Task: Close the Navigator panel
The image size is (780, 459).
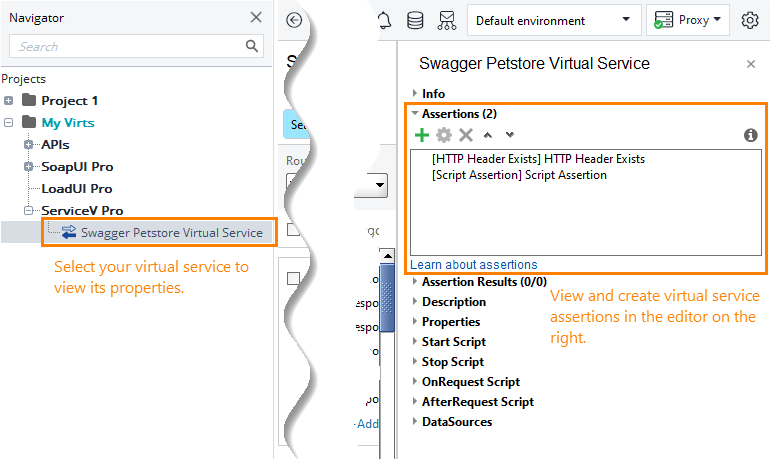Action: [256, 17]
